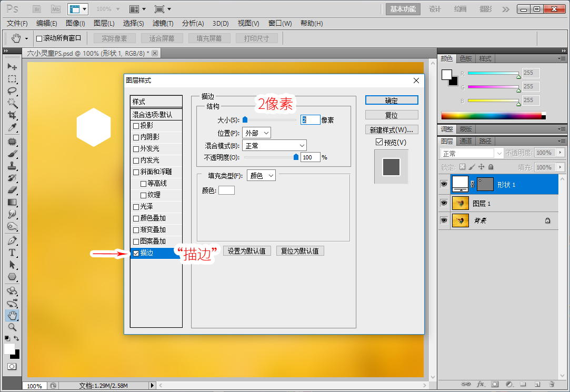The height and width of the screenshot is (392, 570).
Task: Toggle the 预览(V) preview checkbox
Action: point(379,142)
